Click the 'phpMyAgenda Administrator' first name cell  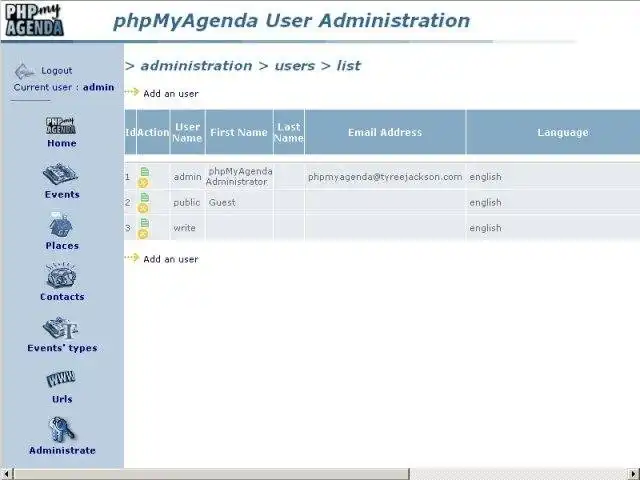(x=239, y=177)
